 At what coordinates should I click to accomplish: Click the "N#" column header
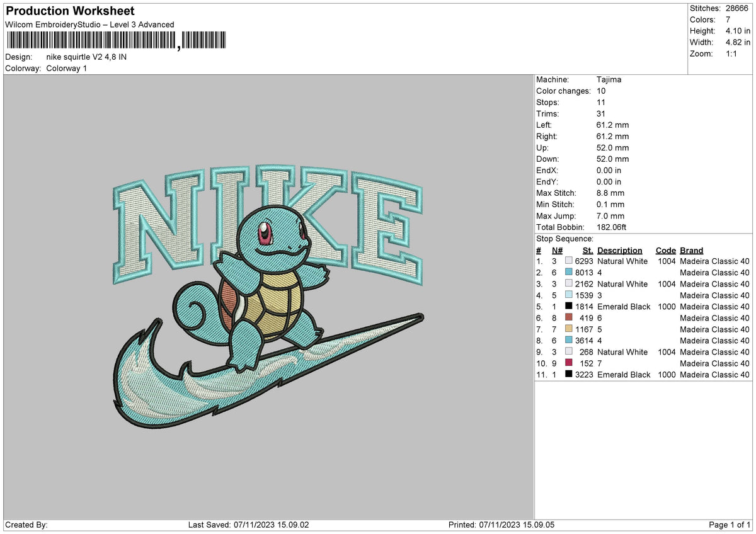(x=557, y=250)
